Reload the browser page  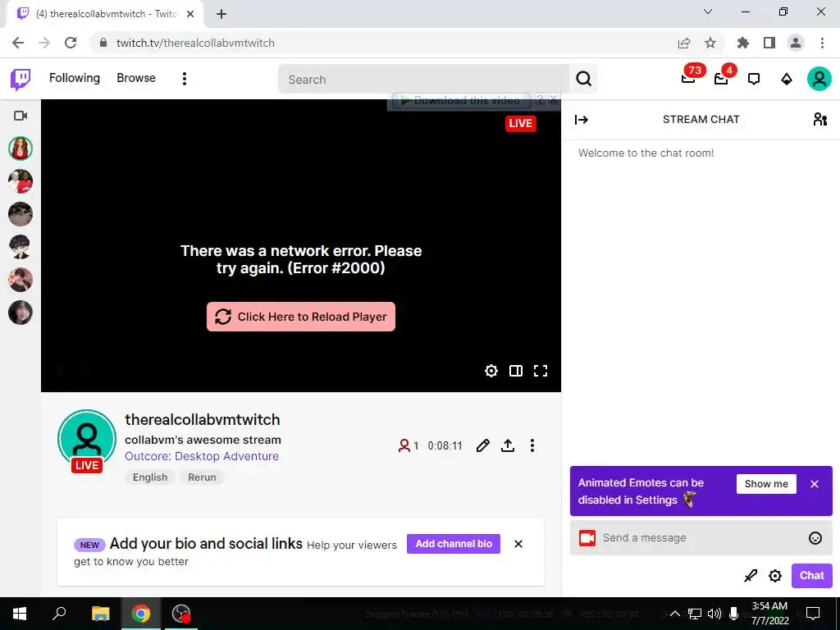click(x=71, y=43)
